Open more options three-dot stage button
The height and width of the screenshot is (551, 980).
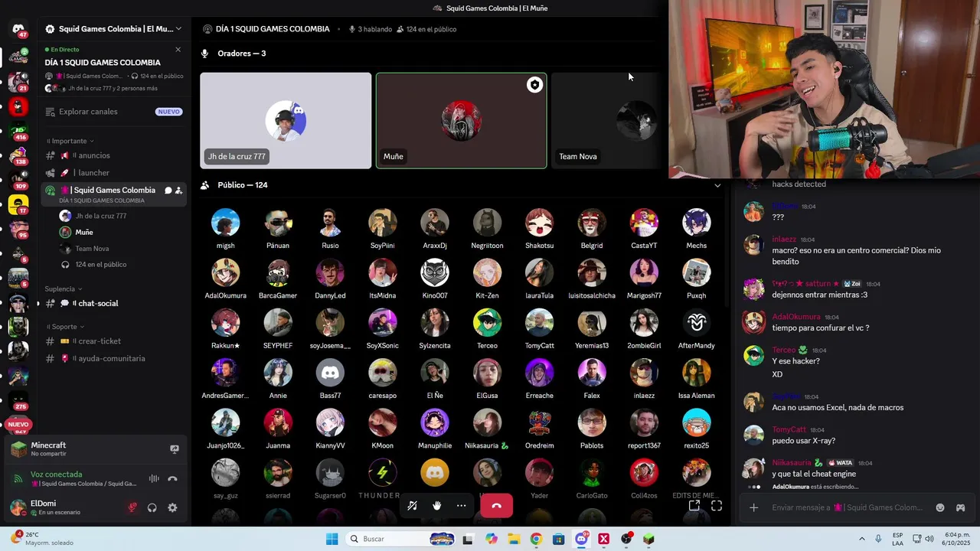[x=461, y=505]
